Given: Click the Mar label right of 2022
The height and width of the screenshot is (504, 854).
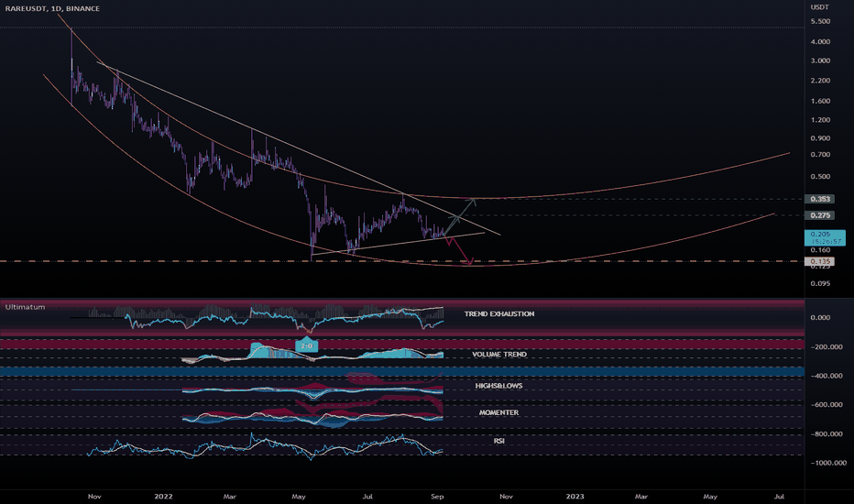Looking at the screenshot, I should [230, 497].
